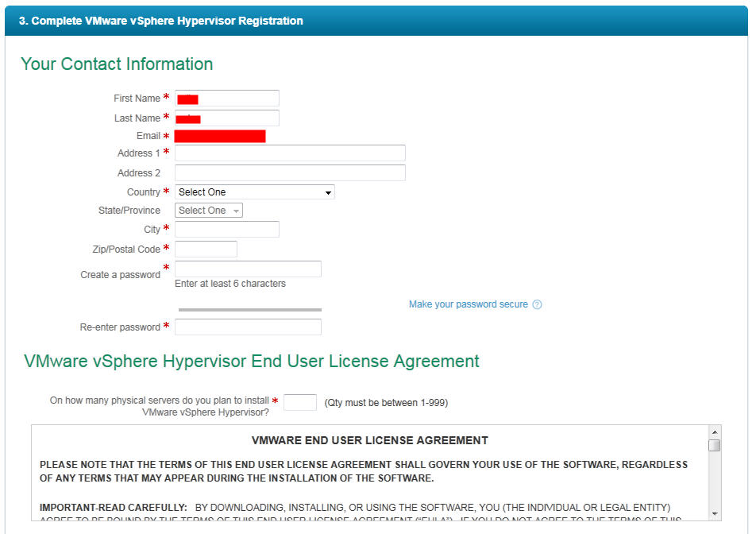Click the IMPORTANT-READ CAREFULLY paragraph
The image size is (756, 534).
click(x=361, y=513)
